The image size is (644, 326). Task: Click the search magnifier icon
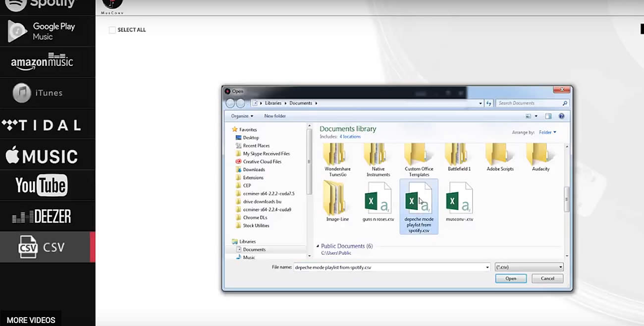pos(564,103)
